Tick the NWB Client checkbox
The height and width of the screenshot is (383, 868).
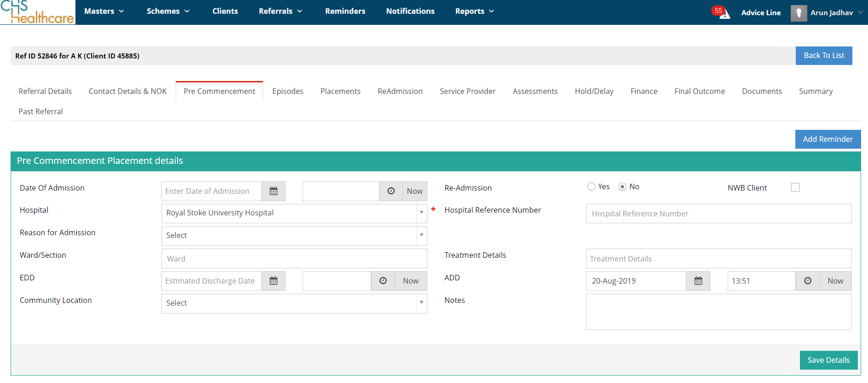point(795,187)
